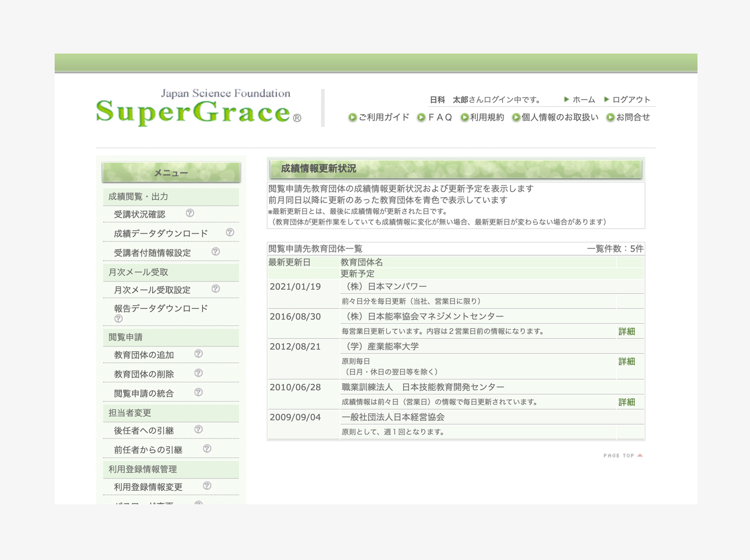Open help icon under 報告データダウンロード
This screenshot has width=750, height=560.
point(118,319)
